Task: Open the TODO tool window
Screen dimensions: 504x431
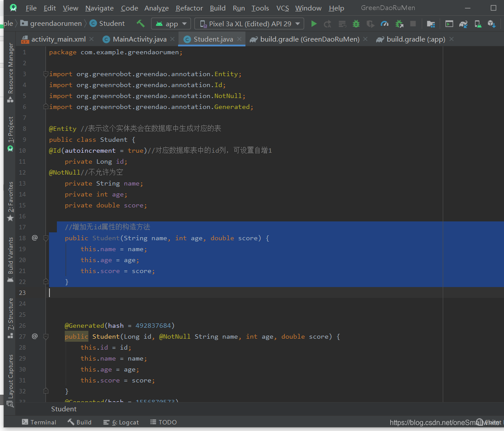Action: click(x=164, y=422)
